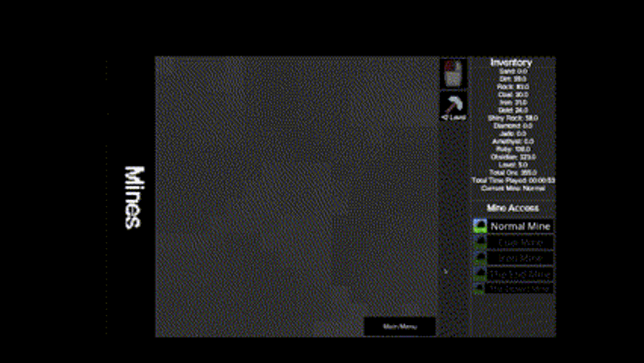The width and height of the screenshot is (644, 363).
Task: Open the backpack inventory icon
Action: (x=453, y=73)
